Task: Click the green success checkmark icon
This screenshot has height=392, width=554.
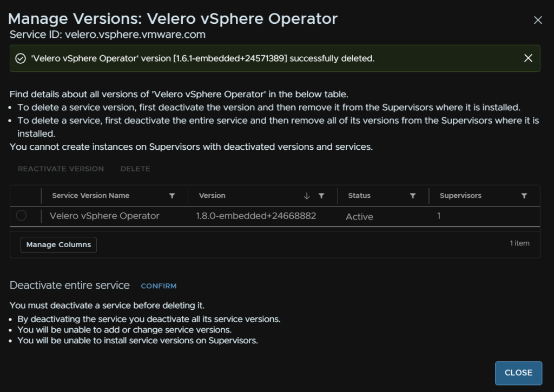Action: pyautogui.click(x=21, y=58)
